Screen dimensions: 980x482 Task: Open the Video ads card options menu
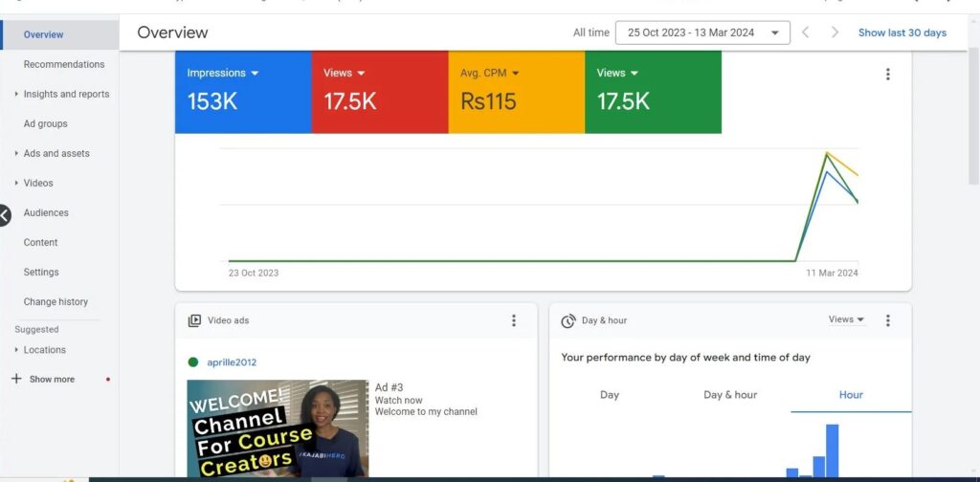coord(514,320)
